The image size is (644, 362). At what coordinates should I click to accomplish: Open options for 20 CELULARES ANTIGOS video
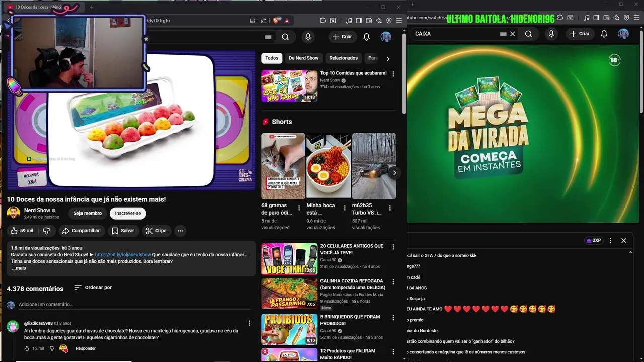393,247
